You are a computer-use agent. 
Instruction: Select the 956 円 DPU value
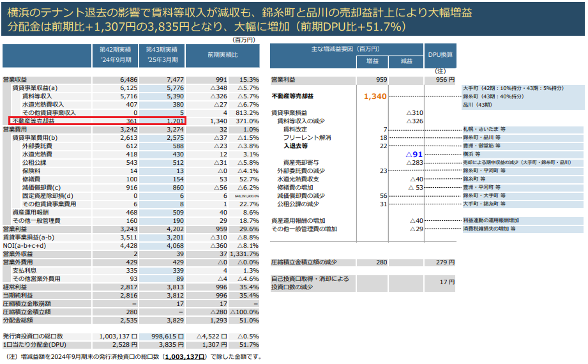click(x=445, y=80)
